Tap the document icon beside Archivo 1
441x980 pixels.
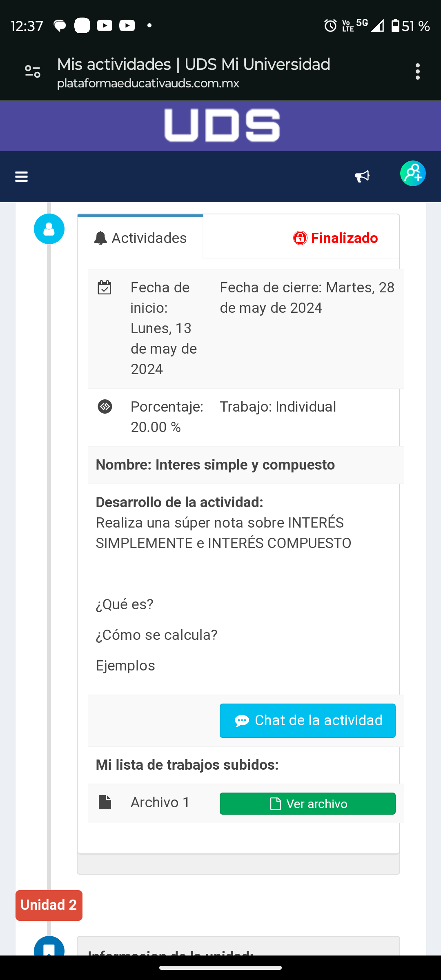click(x=105, y=802)
